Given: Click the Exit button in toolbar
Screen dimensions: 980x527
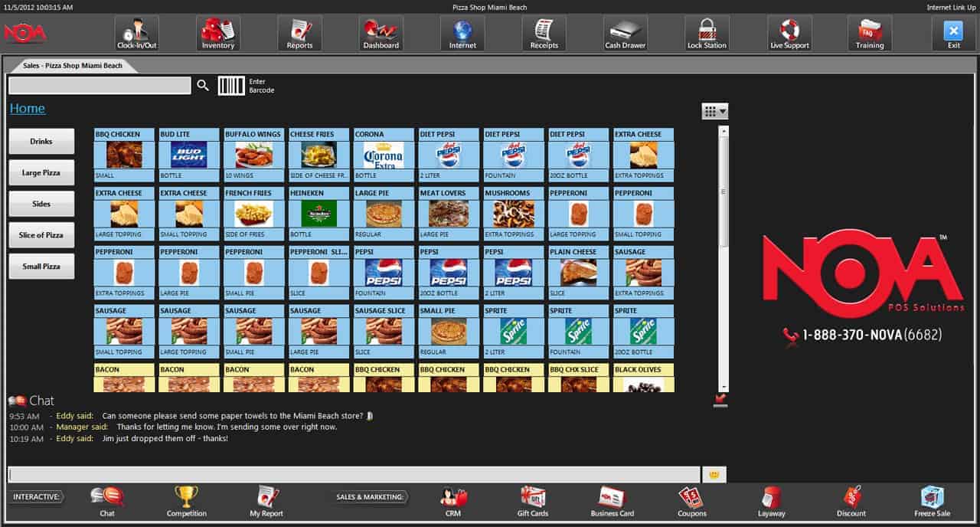Looking at the screenshot, I should coord(953,33).
